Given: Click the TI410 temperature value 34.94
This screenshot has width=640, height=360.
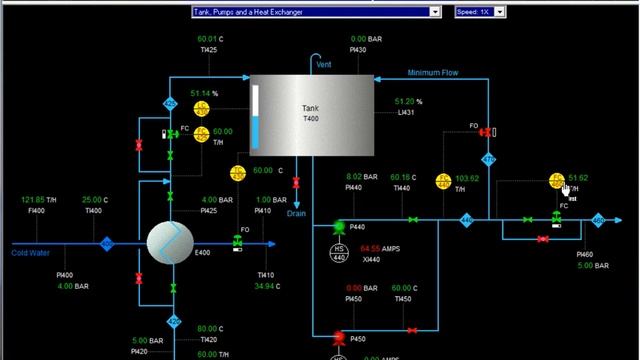Looking at the screenshot, I should 264,287.
